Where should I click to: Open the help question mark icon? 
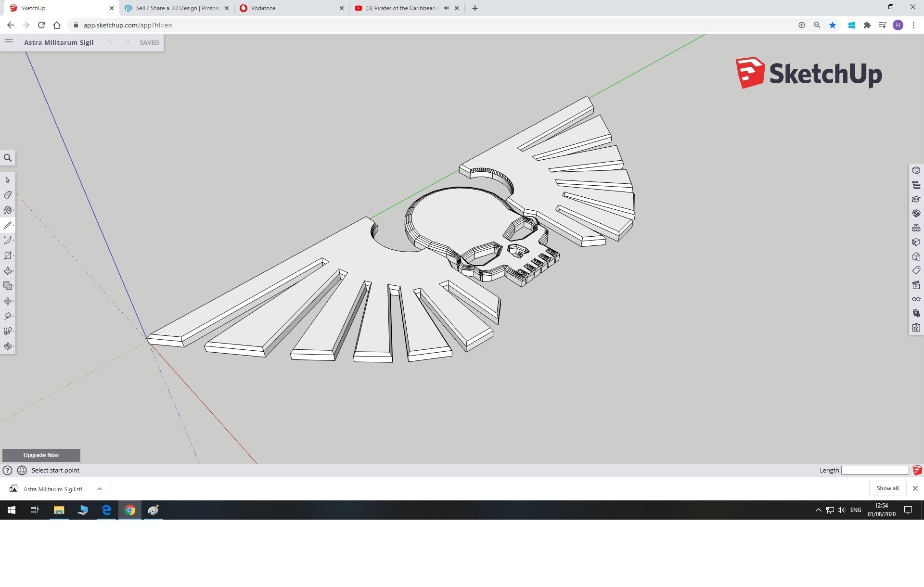point(7,471)
